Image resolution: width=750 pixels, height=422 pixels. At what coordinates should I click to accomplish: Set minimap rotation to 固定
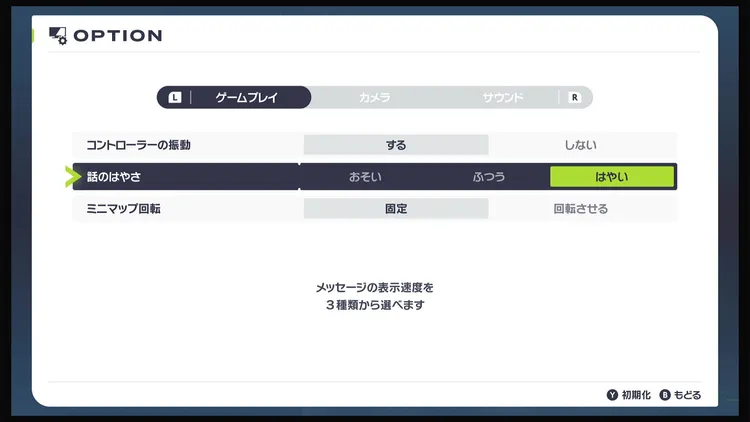point(396,209)
